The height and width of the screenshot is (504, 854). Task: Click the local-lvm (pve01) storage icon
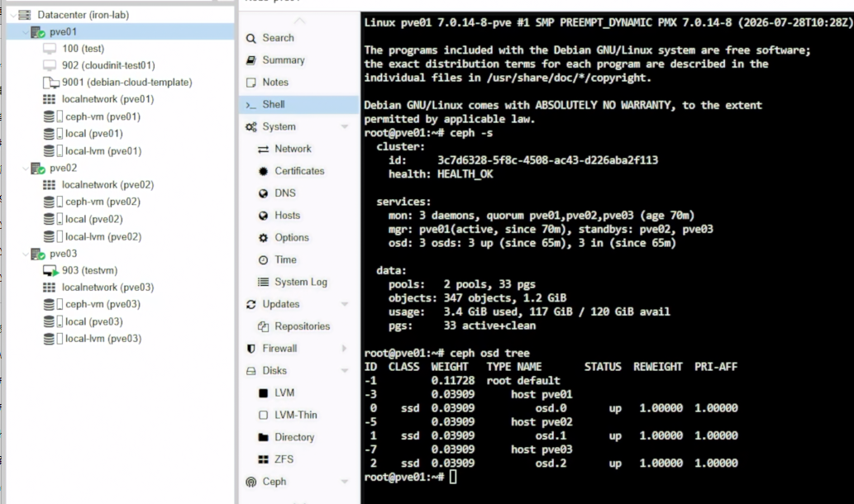click(x=53, y=150)
